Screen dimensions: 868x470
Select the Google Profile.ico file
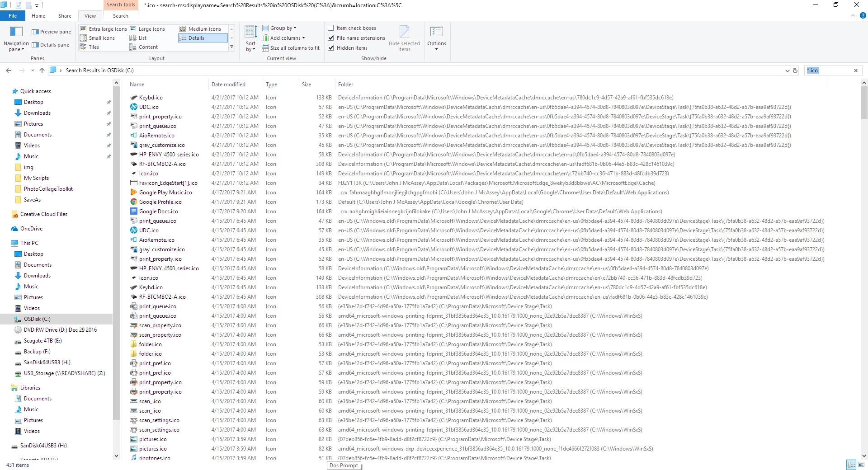tap(160, 202)
